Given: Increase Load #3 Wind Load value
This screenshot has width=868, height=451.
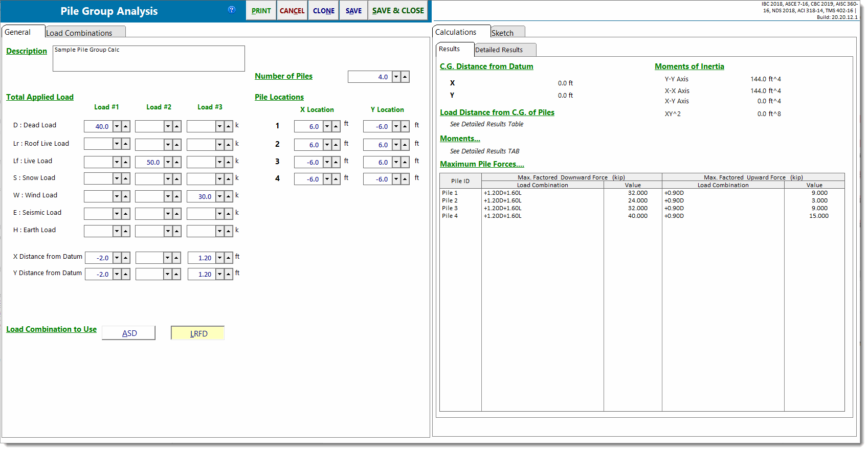Looking at the screenshot, I should pos(229,196).
